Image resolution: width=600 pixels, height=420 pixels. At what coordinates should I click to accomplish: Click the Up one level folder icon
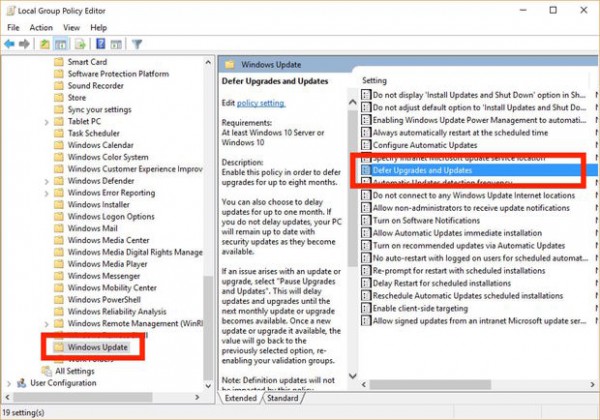pyautogui.click(x=45, y=44)
